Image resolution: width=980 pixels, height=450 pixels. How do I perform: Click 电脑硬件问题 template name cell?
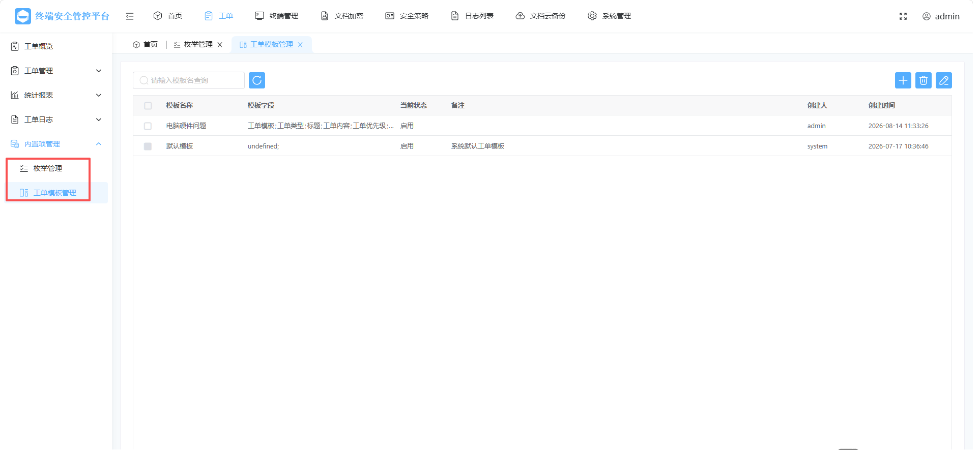tap(186, 126)
